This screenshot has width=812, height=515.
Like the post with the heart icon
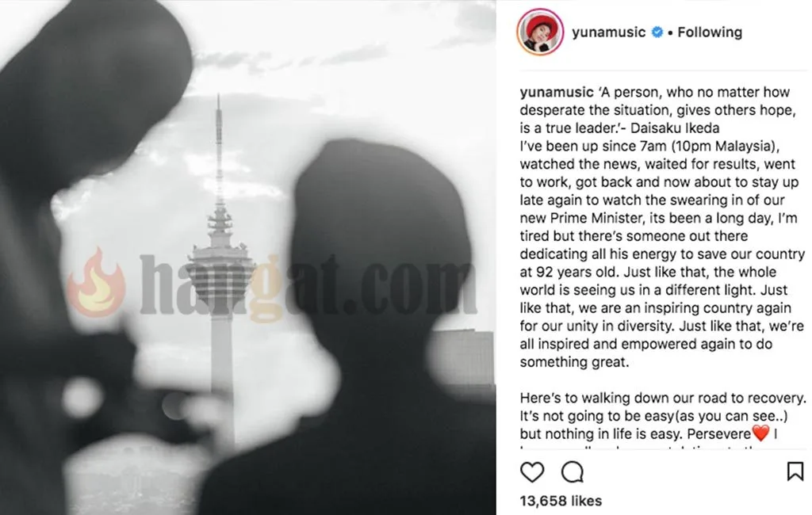(x=532, y=472)
